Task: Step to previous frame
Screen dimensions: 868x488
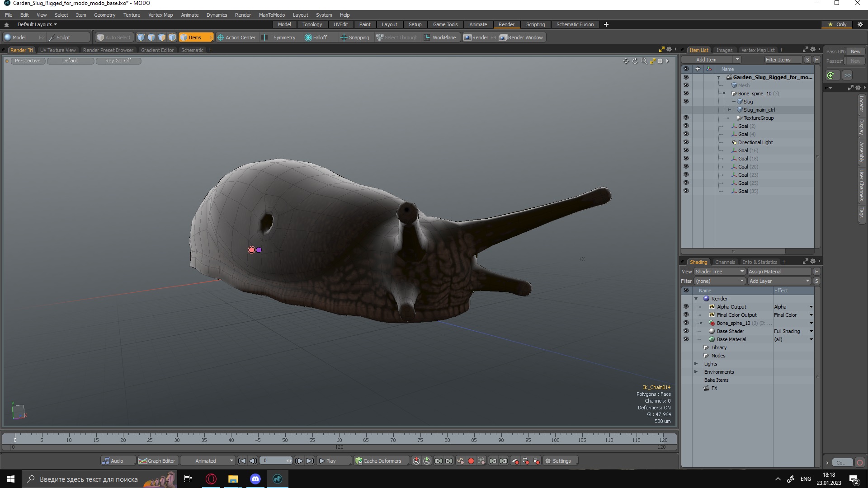Action: (253, 461)
